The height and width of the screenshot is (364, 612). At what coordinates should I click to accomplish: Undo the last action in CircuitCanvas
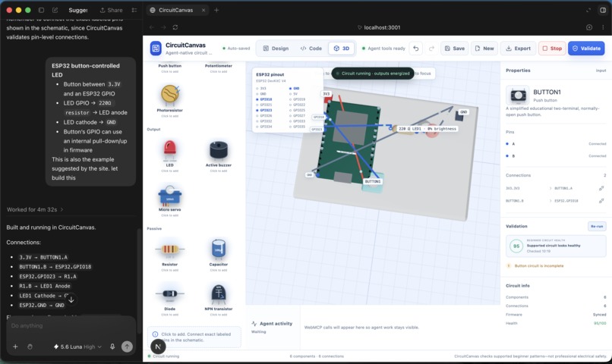pos(415,49)
